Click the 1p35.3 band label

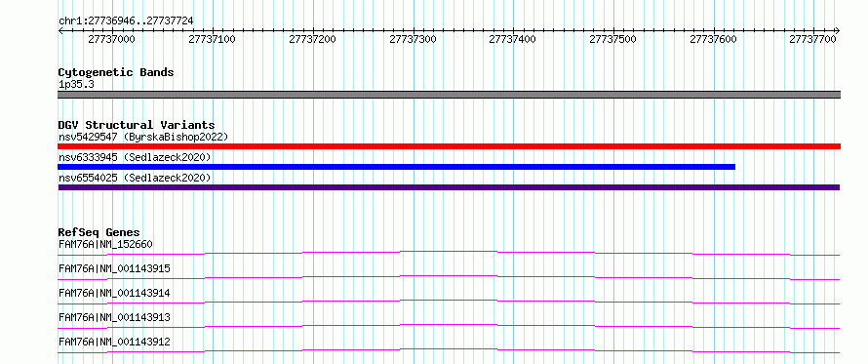click(x=76, y=85)
